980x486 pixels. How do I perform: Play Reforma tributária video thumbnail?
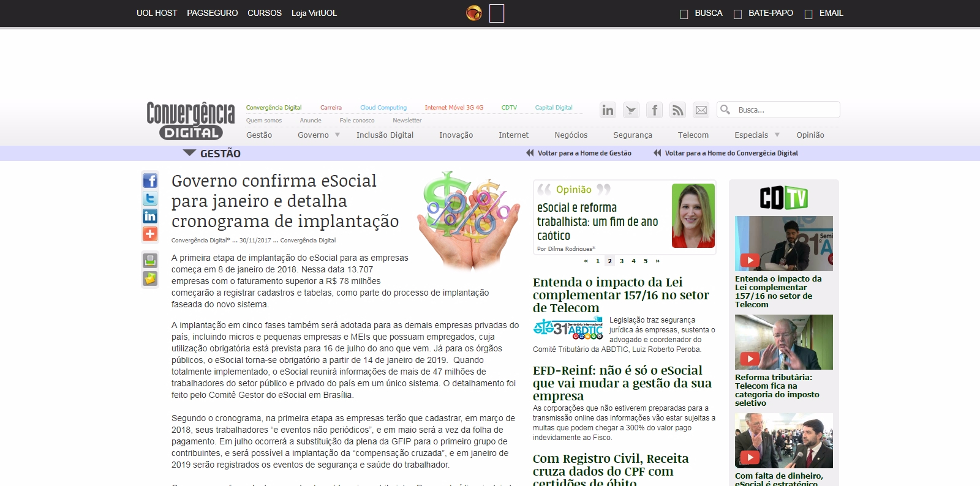click(x=784, y=342)
